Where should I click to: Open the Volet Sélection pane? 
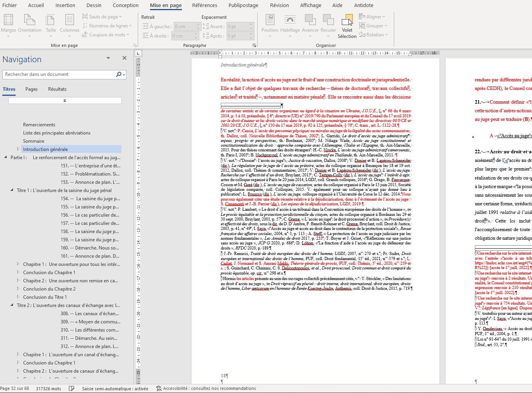pos(347,26)
